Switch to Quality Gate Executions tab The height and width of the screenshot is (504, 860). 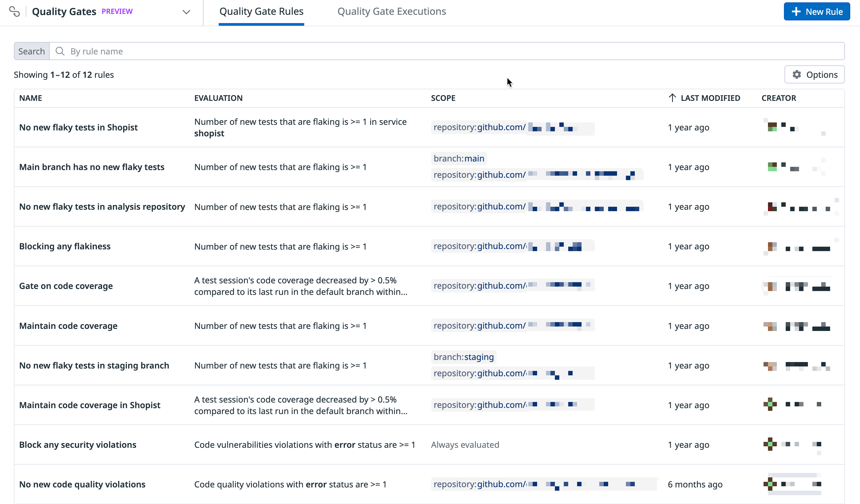[392, 12]
